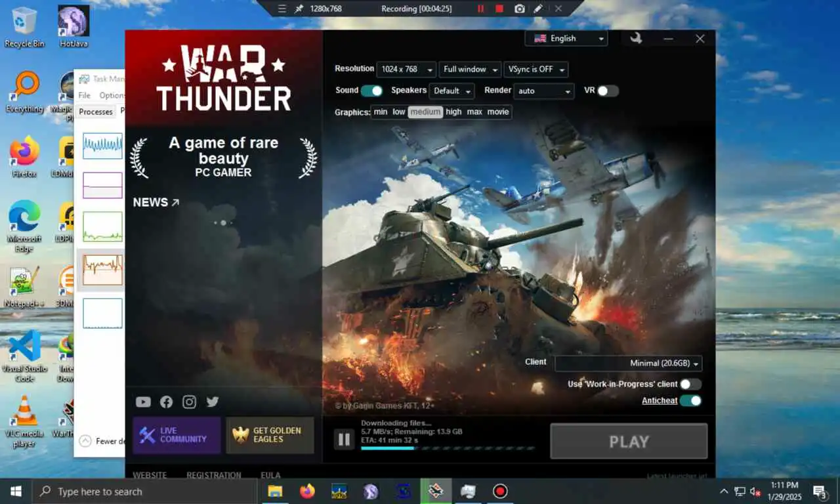
Task: Open the Full window mode dropdown
Action: pyautogui.click(x=470, y=70)
